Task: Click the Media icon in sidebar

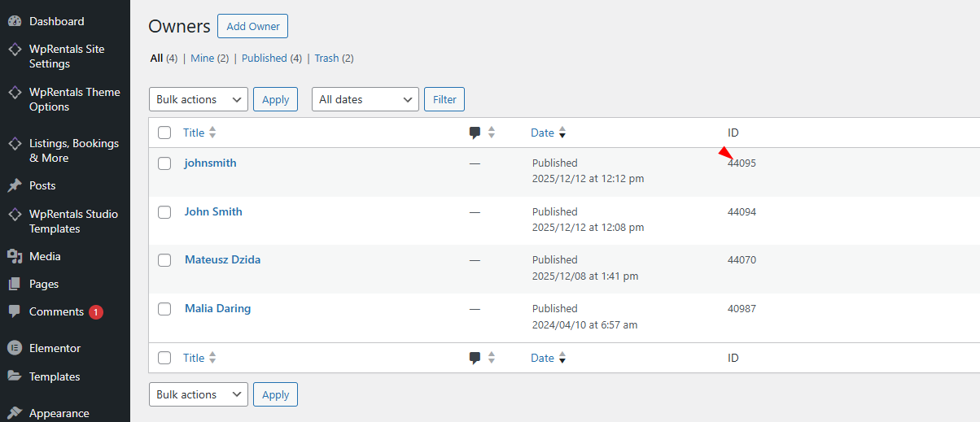Action: click(14, 256)
